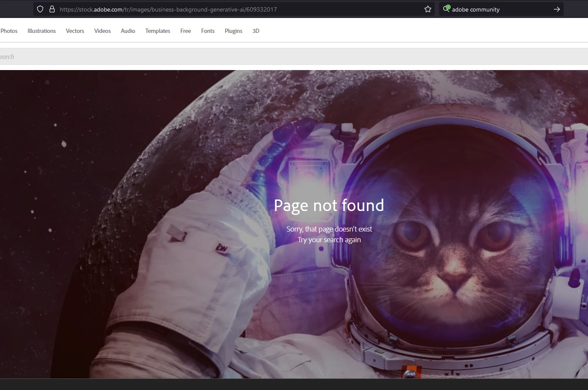Click the 'Page not found' heading
The image size is (588, 390).
point(329,205)
